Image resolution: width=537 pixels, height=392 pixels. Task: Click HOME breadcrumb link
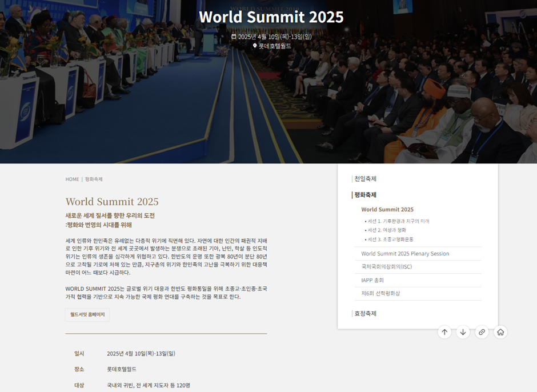tap(72, 179)
